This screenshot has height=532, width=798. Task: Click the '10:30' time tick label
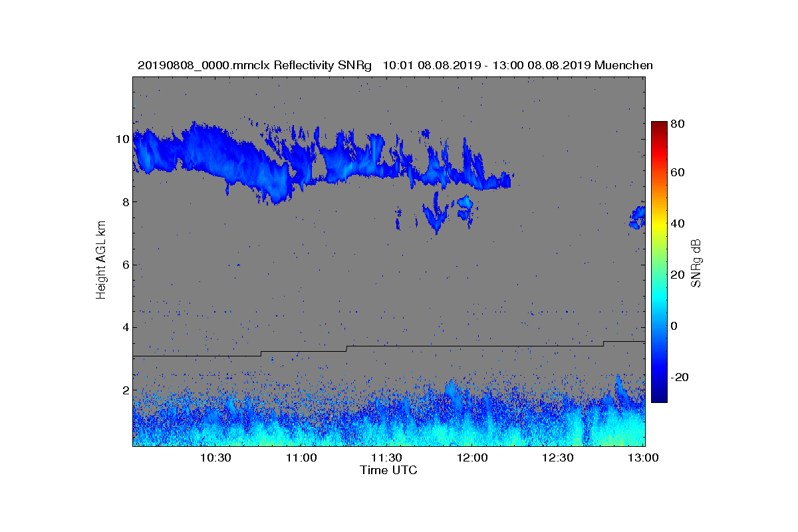215,458
